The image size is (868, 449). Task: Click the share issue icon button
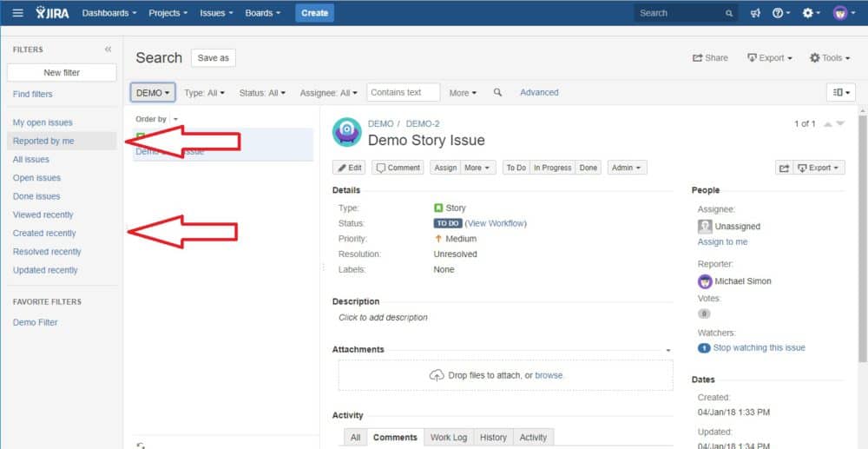point(784,168)
